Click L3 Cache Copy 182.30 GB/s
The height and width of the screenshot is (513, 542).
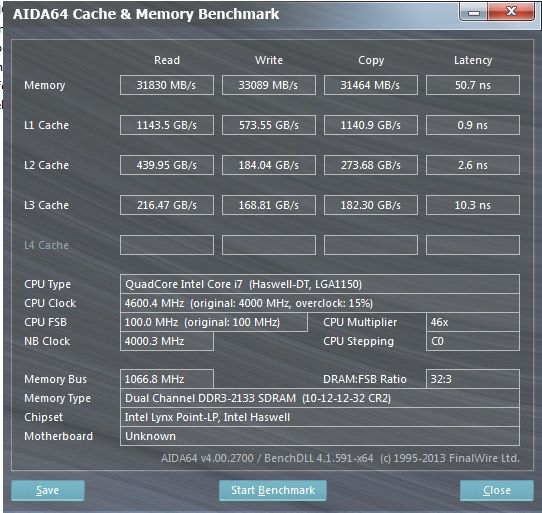[371, 205]
